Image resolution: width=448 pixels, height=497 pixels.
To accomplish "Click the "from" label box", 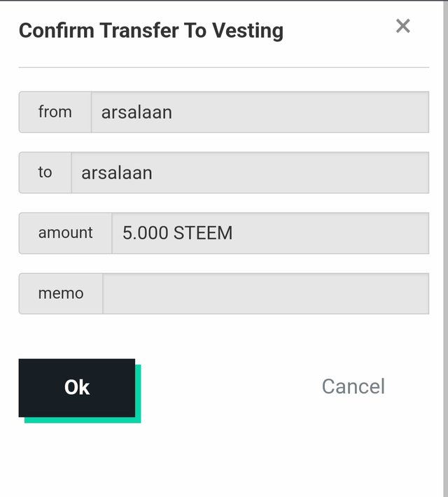I will (x=55, y=112).
